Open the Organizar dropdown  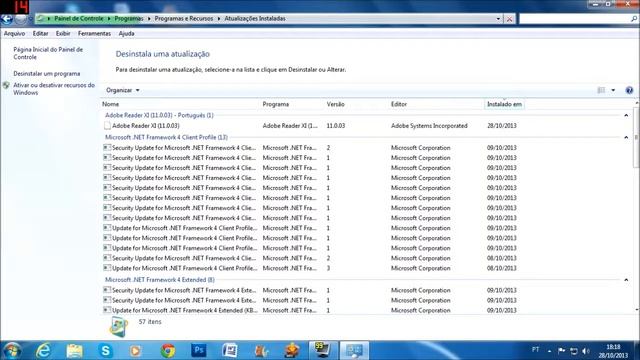click(122, 90)
